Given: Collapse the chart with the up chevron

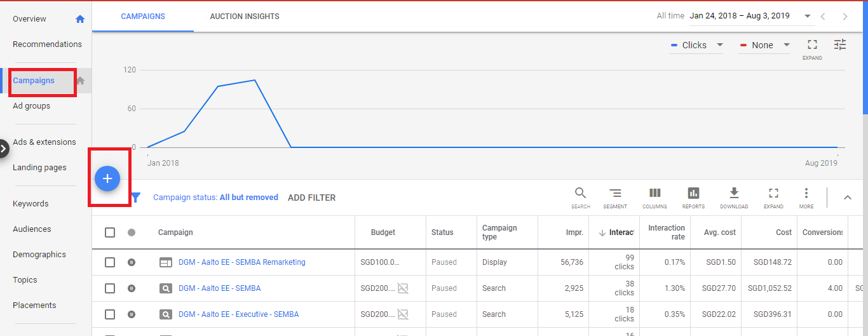Looking at the screenshot, I should [x=847, y=198].
